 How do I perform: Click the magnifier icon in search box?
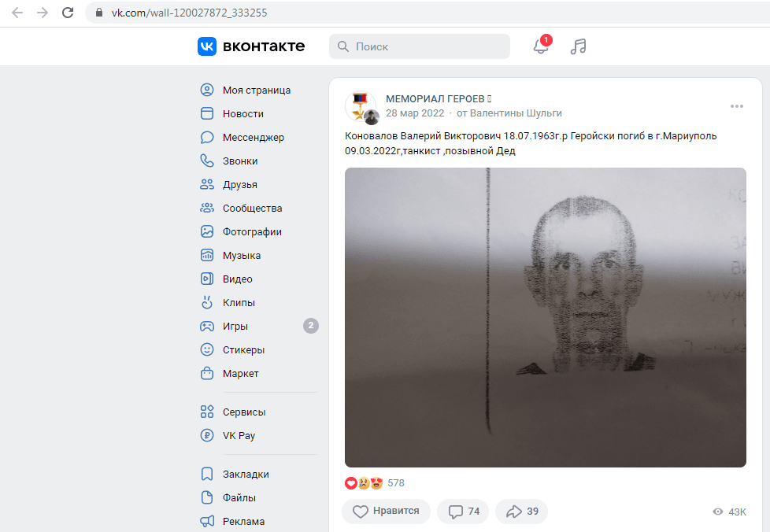tap(343, 46)
